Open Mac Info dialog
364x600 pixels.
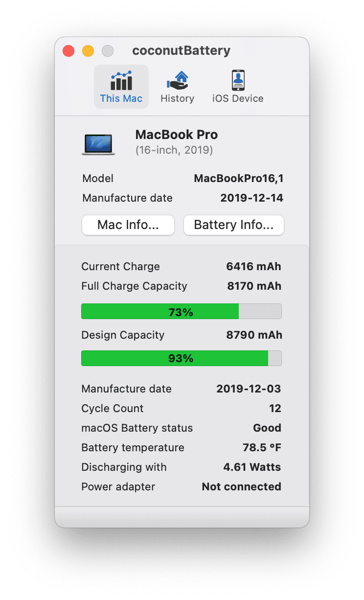tap(128, 225)
